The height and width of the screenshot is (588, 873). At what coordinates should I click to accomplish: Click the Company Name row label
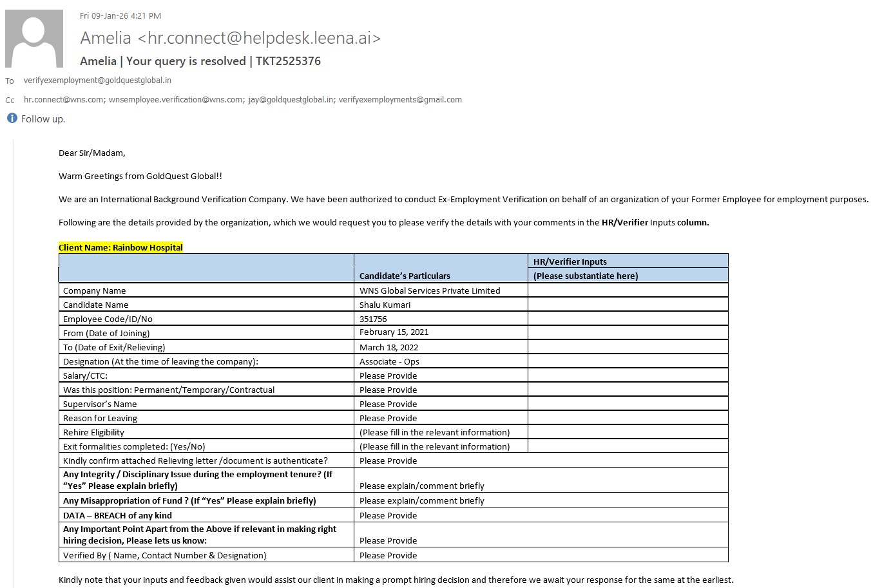pos(95,290)
